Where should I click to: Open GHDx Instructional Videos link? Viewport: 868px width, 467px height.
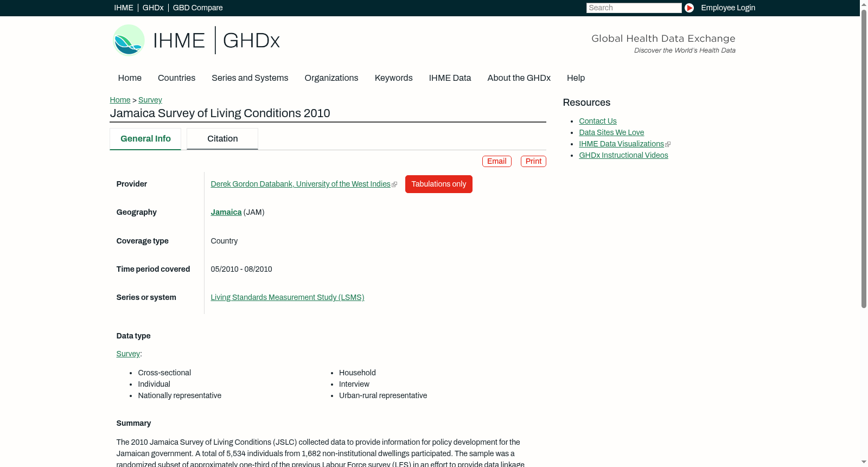pos(624,155)
